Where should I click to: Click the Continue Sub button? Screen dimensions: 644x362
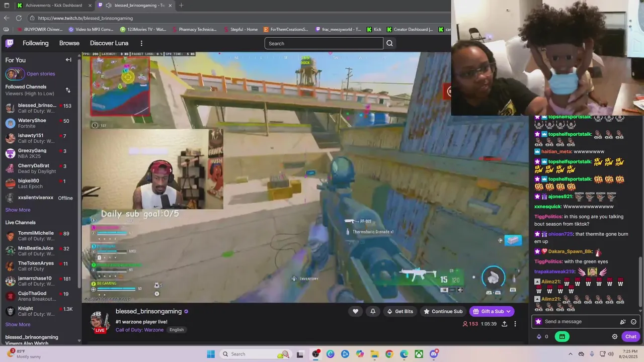click(x=443, y=311)
